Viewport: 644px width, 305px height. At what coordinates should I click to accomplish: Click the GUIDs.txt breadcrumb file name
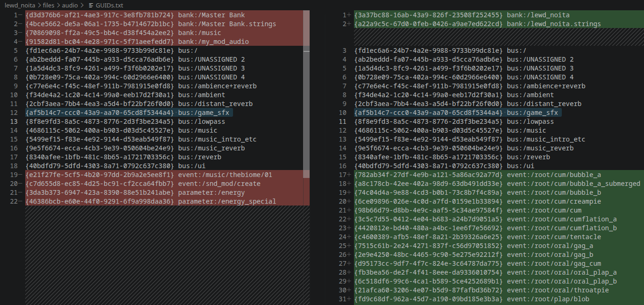coord(110,6)
